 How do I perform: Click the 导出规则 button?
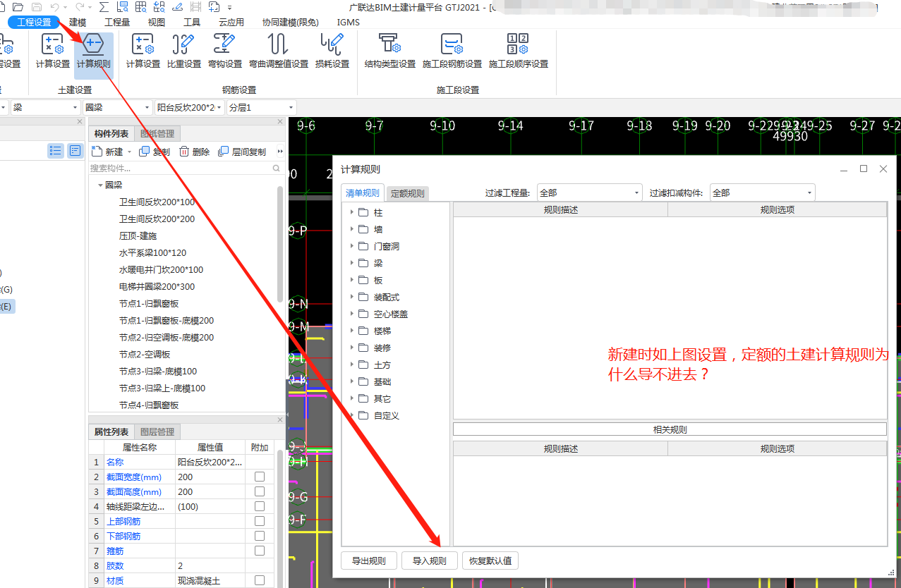pyautogui.click(x=369, y=561)
